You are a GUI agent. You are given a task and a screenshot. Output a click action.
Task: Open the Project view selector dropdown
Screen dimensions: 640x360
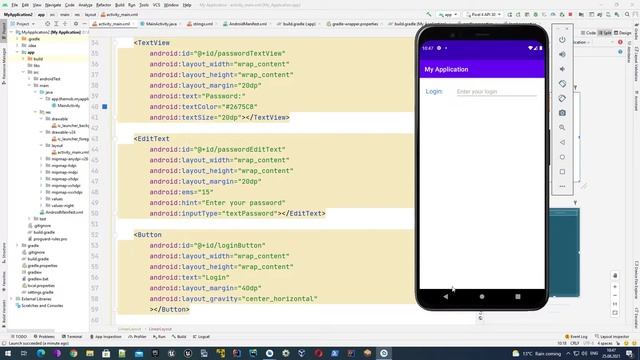point(22,24)
